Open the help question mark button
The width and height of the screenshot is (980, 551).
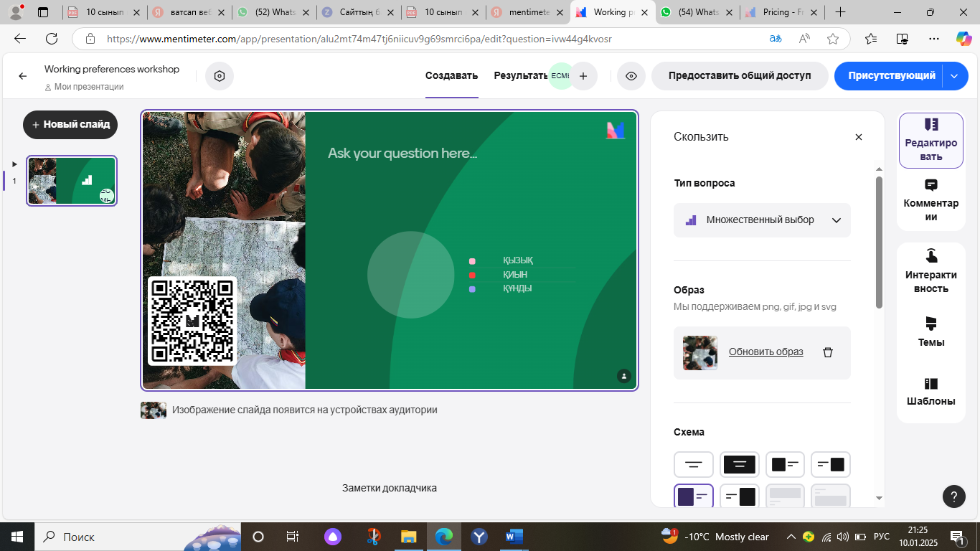953,496
